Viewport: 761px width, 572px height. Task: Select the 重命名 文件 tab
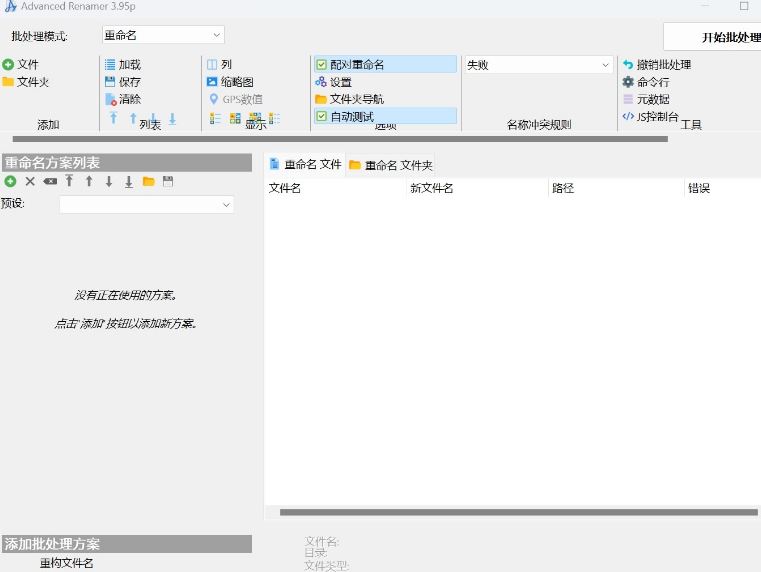pyautogui.click(x=305, y=164)
